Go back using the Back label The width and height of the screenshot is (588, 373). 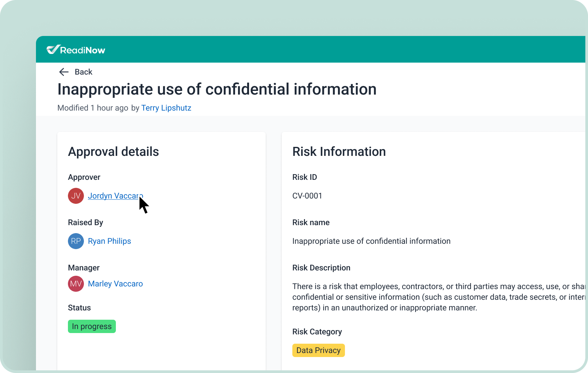click(x=83, y=72)
